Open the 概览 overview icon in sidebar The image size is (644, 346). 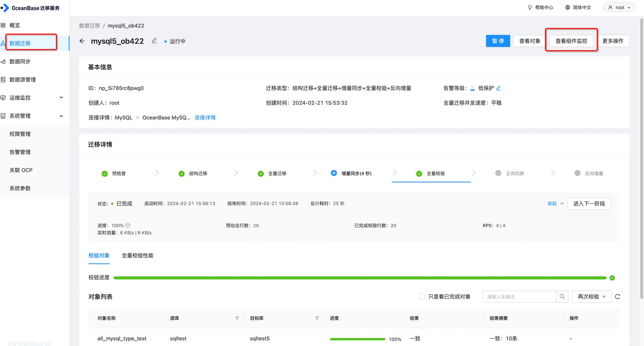coord(3,25)
